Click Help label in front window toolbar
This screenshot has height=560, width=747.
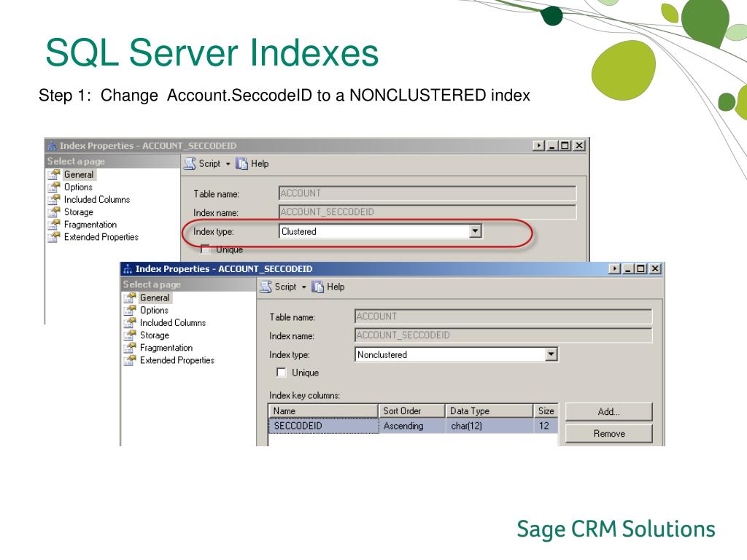pos(336,287)
